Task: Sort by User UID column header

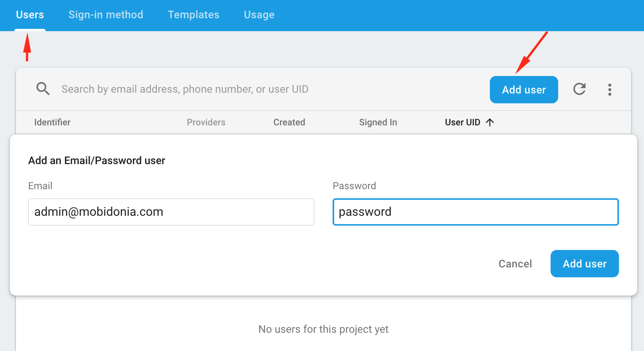Action: (x=462, y=122)
